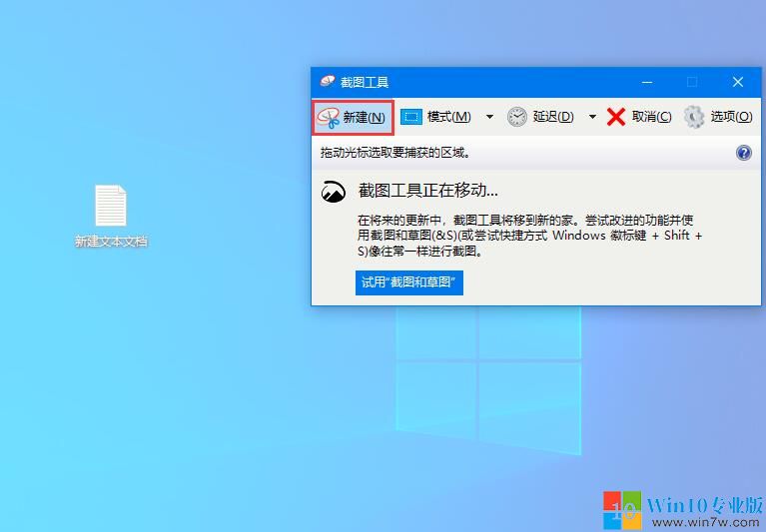Close the 截图工具 window
This screenshot has height=532, width=766.
point(738,82)
